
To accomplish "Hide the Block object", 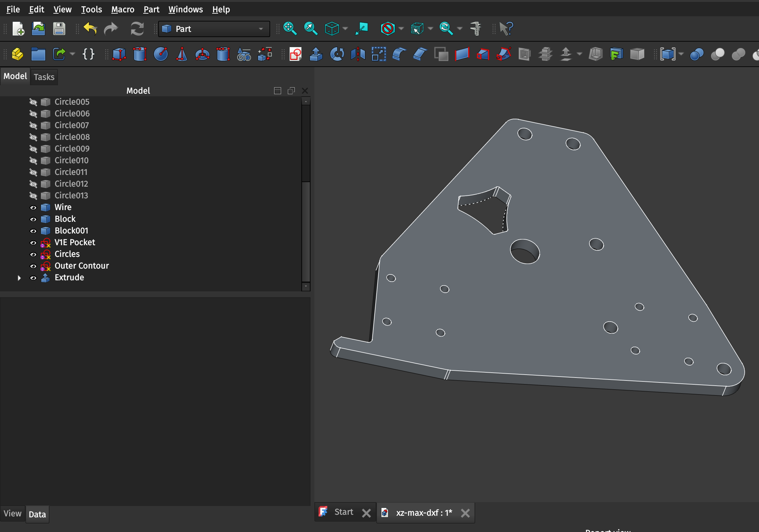I will pos(33,219).
